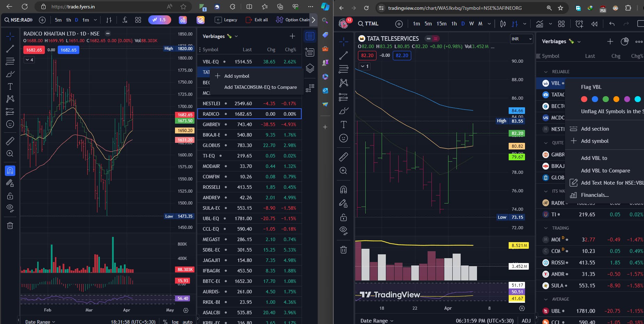The image size is (644, 324).
Task: Refresh the trade.fyers.in browser page
Action: (x=25, y=7)
